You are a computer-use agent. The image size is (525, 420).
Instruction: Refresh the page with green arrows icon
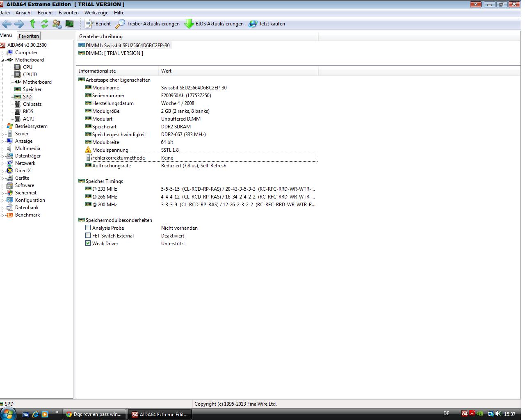(x=44, y=24)
